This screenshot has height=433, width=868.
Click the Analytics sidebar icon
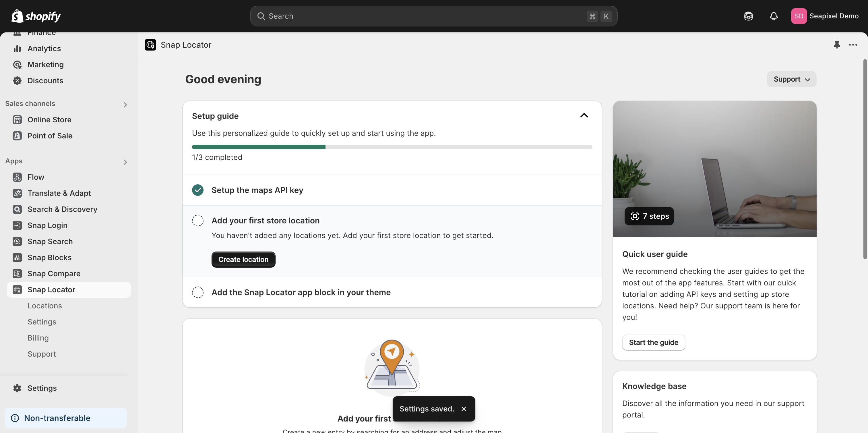click(17, 49)
